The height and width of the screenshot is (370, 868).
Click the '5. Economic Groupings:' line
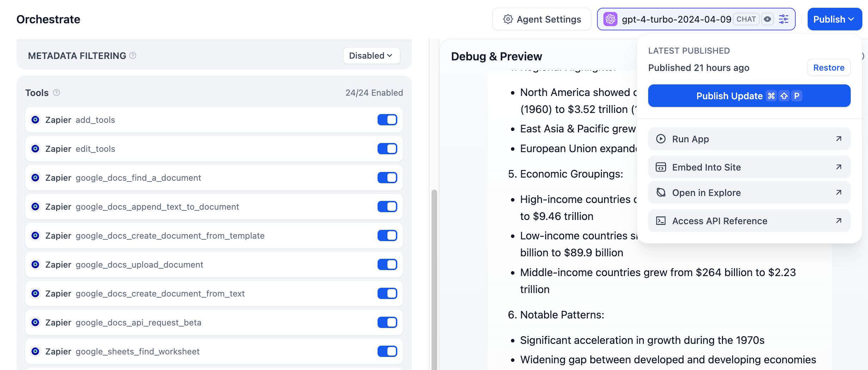click(565, 174)
